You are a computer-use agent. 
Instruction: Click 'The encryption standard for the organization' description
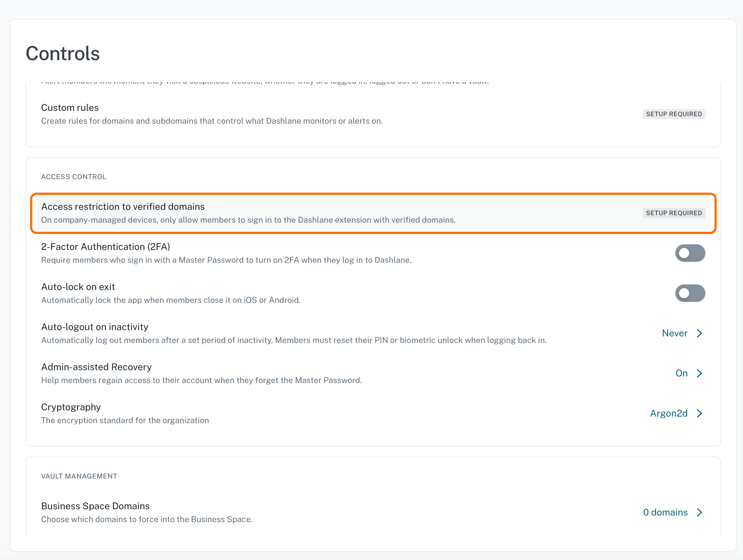tap(125, 421)
